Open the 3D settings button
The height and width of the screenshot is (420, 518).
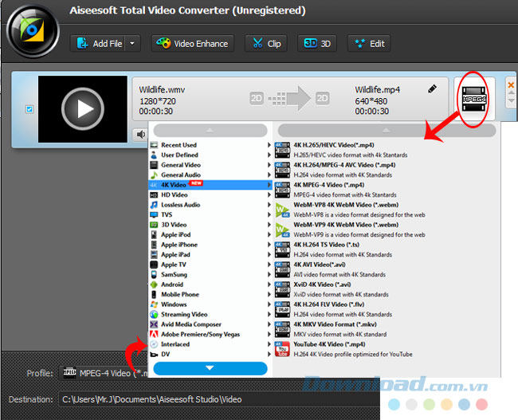coord(317,44)
